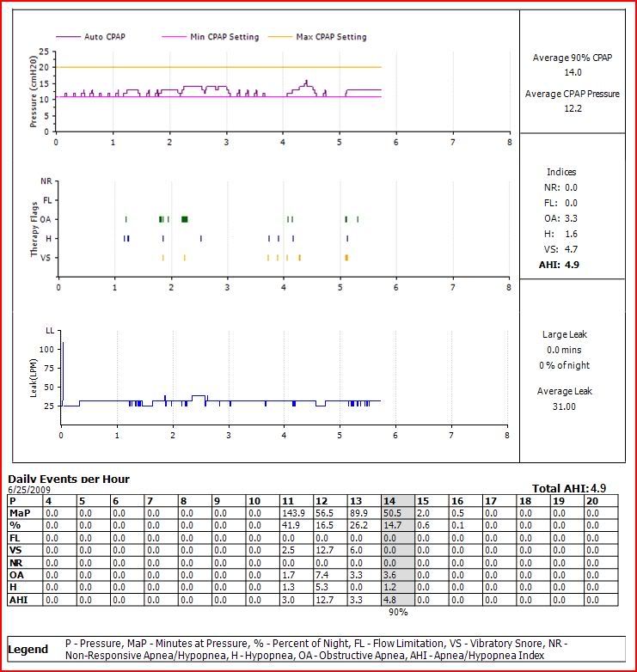Viewport: 637px width, 672px height.
Task: Click the 90% marker below the table
Action: click(x=397, y=613)
